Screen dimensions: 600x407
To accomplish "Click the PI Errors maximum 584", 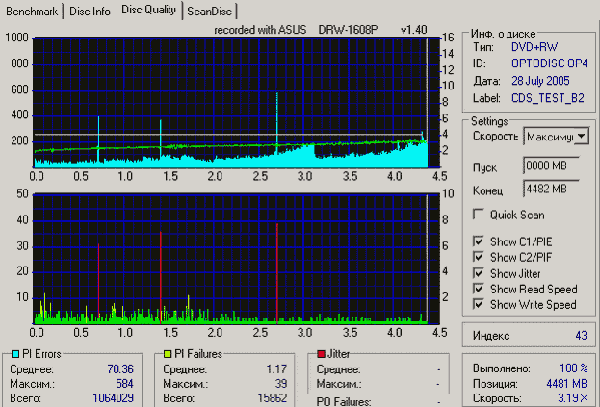I will click(x=125, y=384).
